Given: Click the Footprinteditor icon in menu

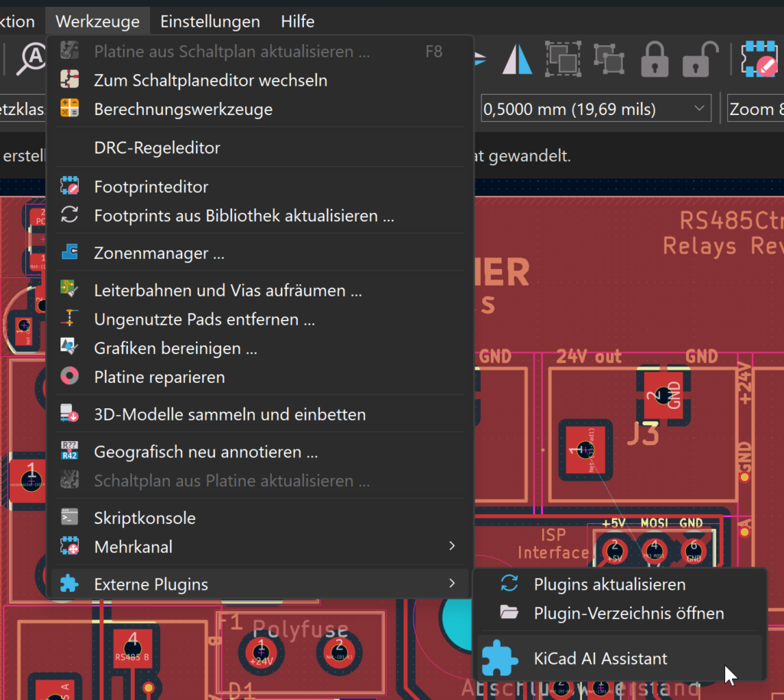Looking at the screenshot, I should click(x=70, y=185).
